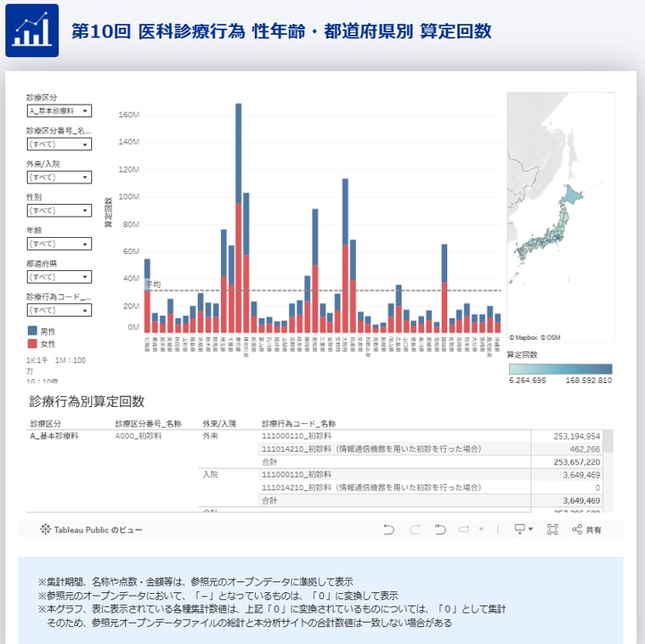
Task: Expand the 外来/入院 filter dropdown
Action: [x=58, y=177]
